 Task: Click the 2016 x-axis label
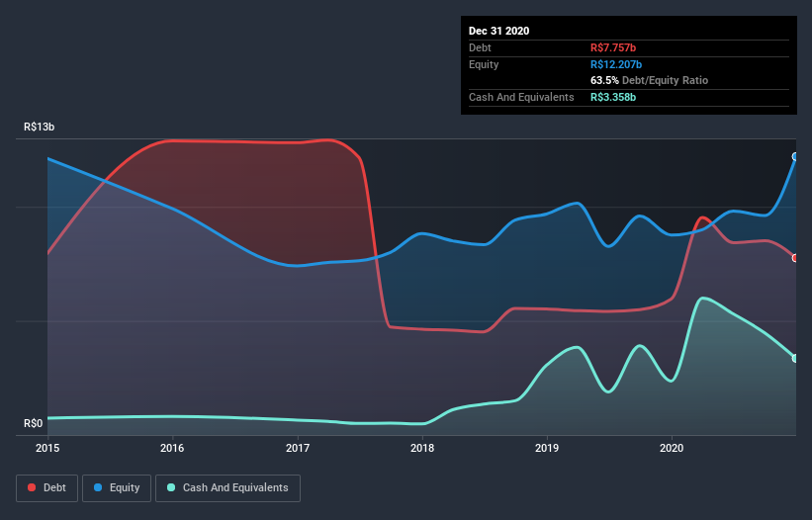172,448
